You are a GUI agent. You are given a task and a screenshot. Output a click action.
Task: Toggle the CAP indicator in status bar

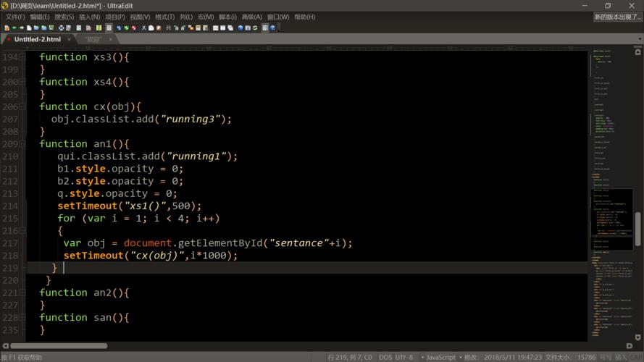[635, 357]
